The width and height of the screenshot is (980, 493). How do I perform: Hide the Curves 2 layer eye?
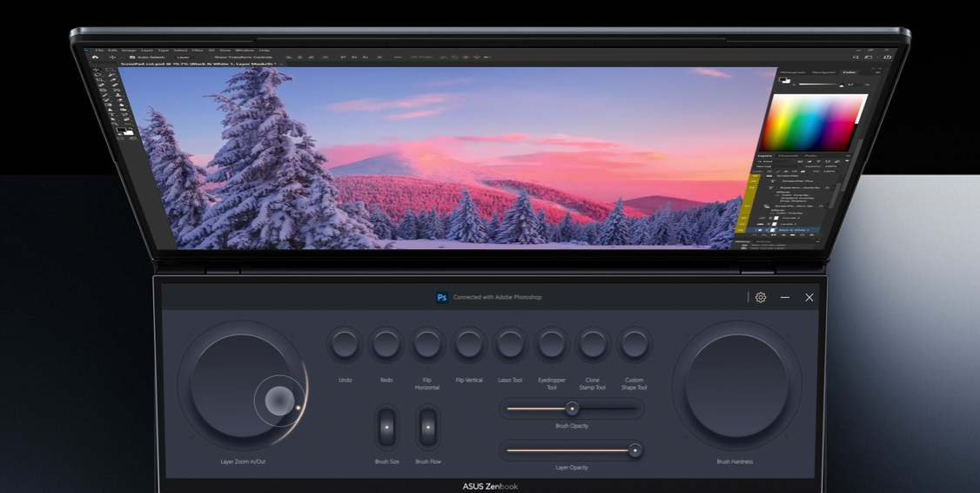tap(744, 218)
